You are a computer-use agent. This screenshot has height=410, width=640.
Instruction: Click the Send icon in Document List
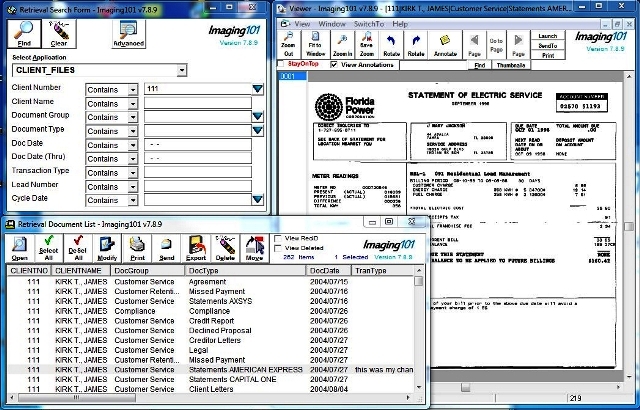[x=167, y=248]
